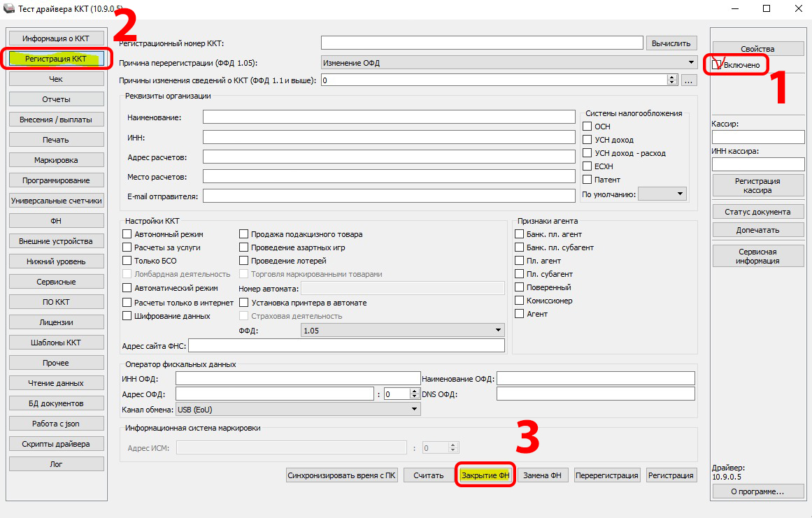Click the ellipsis button beside reasons field
The width and height of the screenshot is (812, 518).
click(689, 80)
